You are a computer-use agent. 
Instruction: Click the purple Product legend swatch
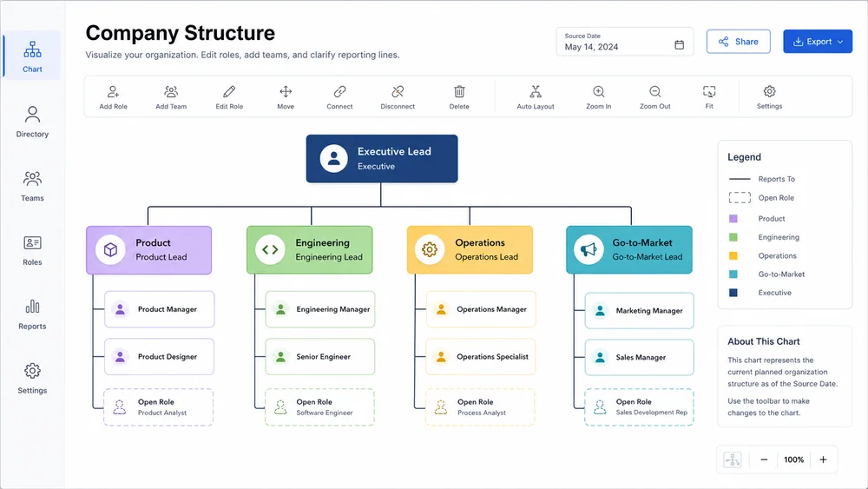point(733,219)
